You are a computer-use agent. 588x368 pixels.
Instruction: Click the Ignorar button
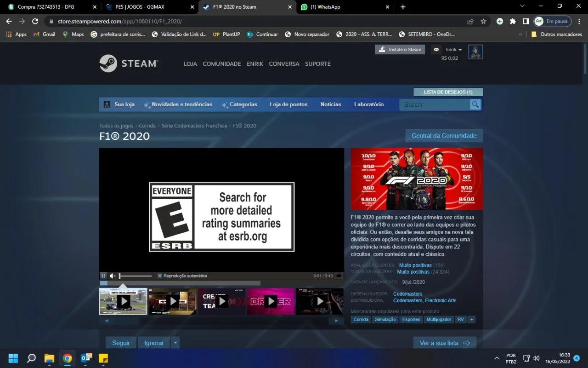pyautogui.click(x=154, y=343)
